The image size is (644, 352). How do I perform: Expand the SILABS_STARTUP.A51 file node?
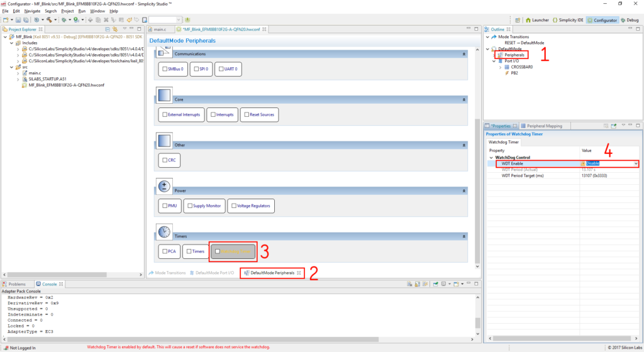coord(17,79)
